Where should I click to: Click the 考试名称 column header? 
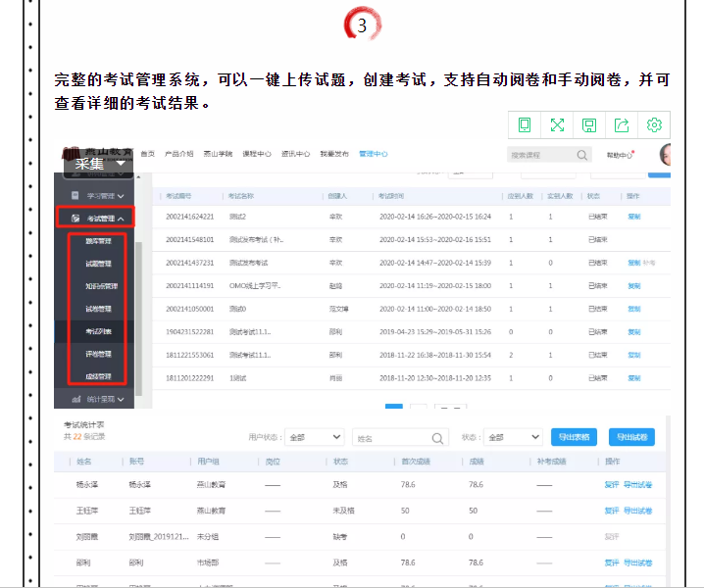(x=240, y=196)
